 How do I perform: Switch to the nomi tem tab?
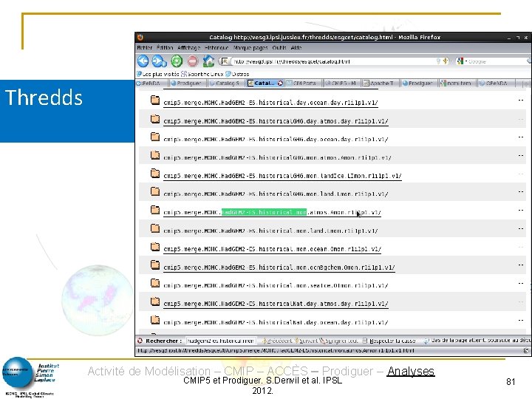(x=457, y=83)
